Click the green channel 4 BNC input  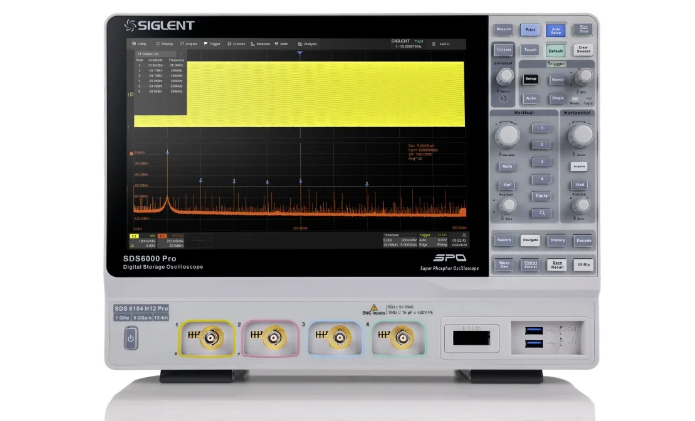(x=402, y=338)
